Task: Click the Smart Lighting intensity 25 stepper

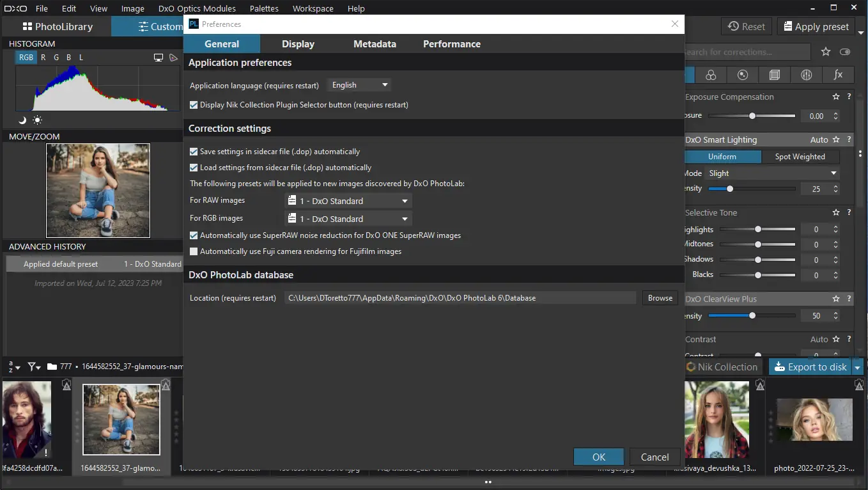Action: (835, 189)
